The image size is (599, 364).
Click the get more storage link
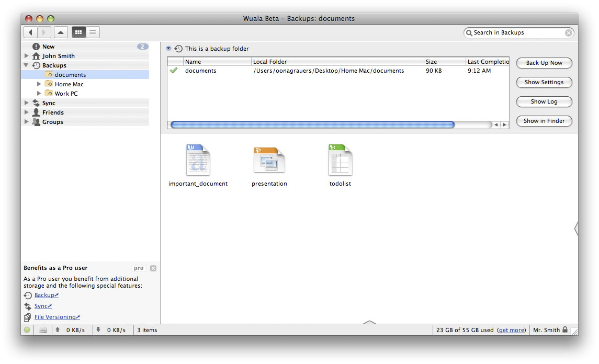coord(511,330)
